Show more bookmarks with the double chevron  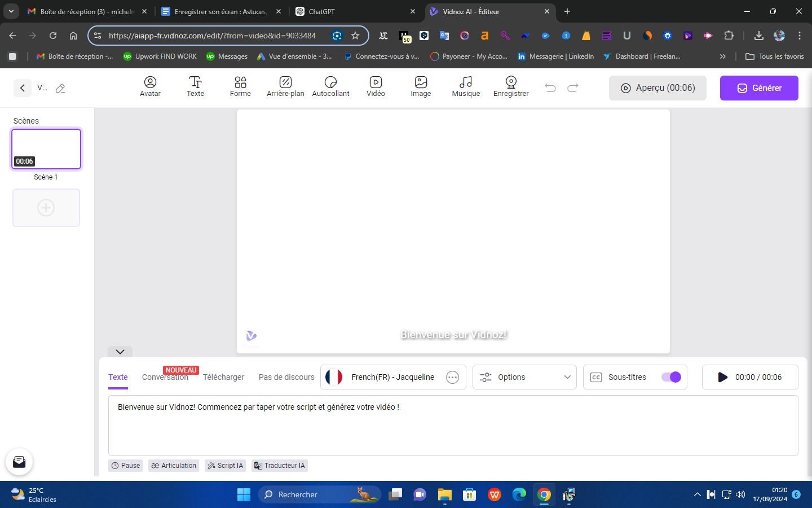pyautogui.click(x=723, y=56)
